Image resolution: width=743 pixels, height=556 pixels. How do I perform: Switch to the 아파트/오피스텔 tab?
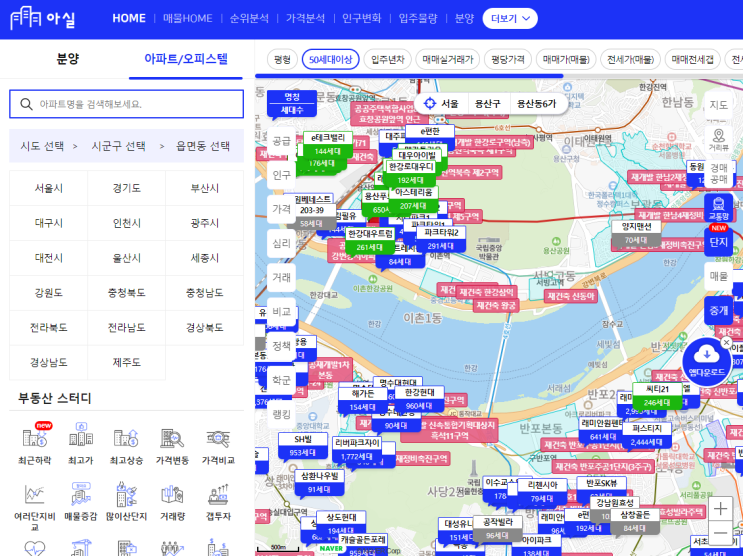pos(186,59)
